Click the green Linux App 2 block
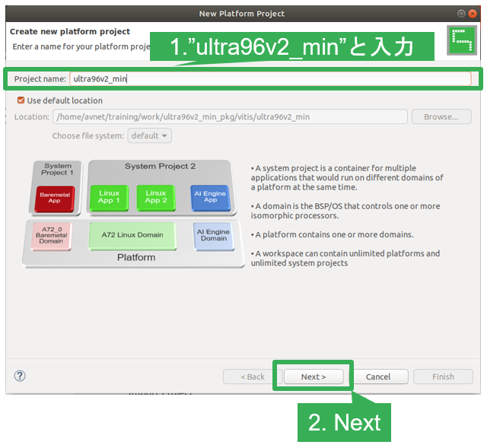 pyautogui.click(x=156, y=197)
